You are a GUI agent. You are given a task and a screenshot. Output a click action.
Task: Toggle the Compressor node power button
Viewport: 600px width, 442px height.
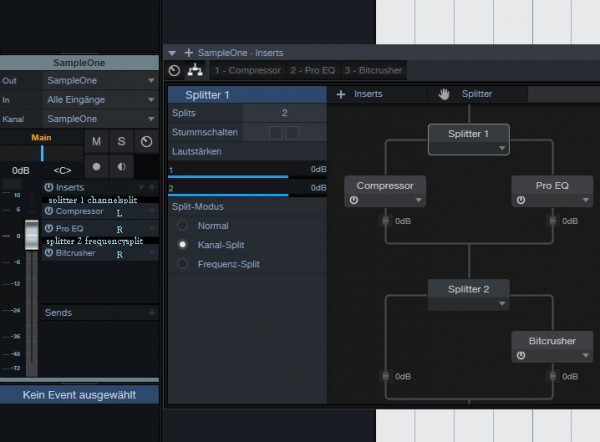tap(354, 200)
